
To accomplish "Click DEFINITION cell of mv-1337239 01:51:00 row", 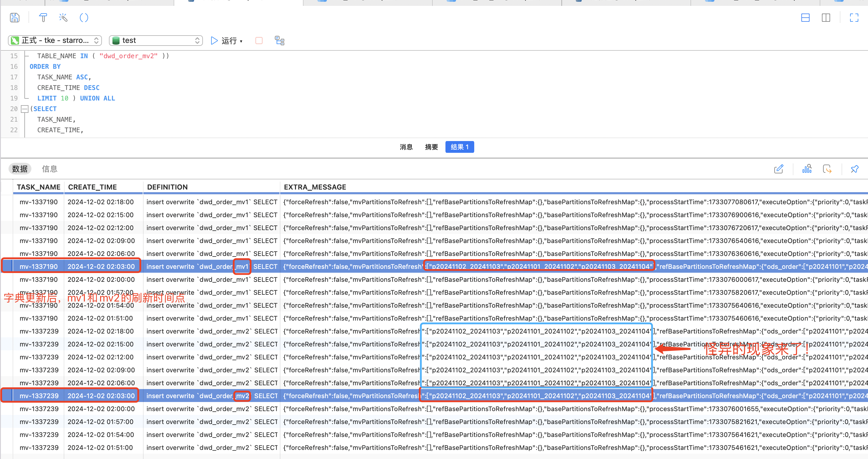I will (212, 448).
